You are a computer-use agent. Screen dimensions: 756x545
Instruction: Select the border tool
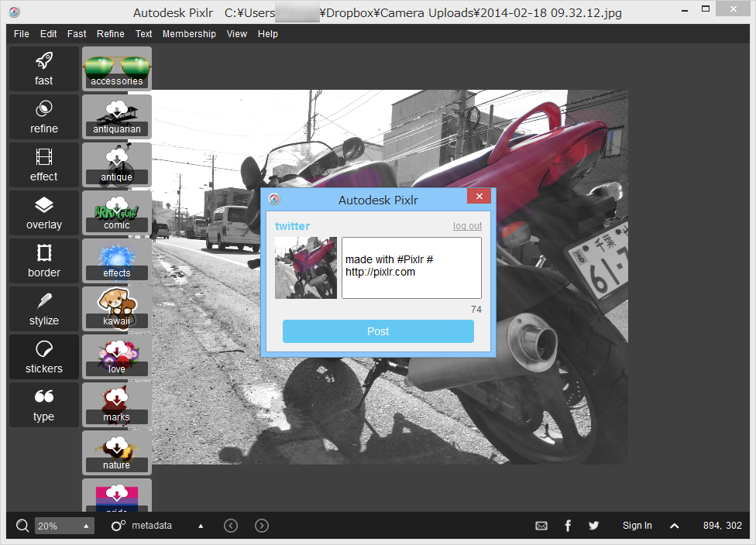[x=44, y=261]
